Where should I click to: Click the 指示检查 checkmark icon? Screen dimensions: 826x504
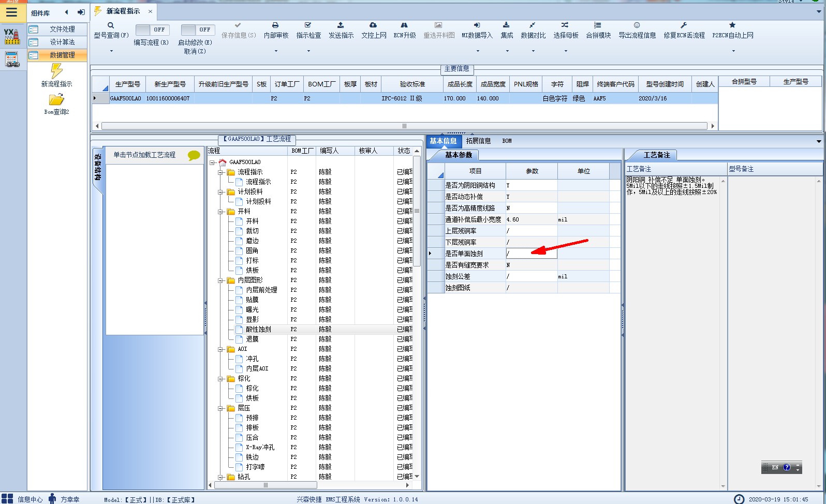308,25
